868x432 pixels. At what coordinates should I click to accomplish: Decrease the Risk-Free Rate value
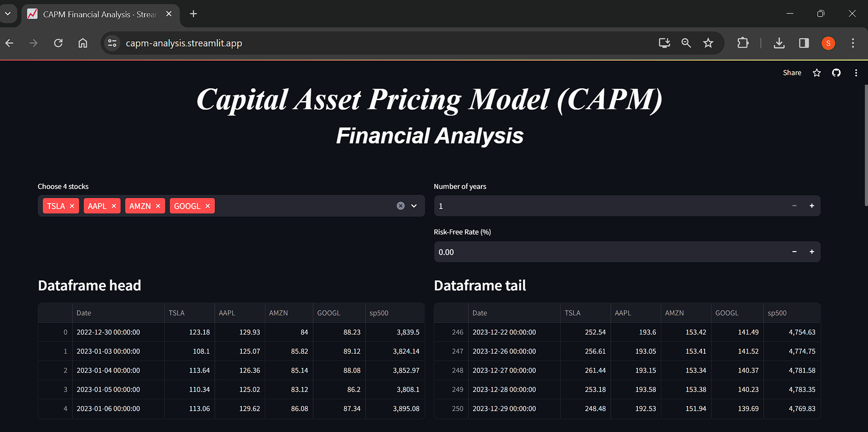click(794, 252)
